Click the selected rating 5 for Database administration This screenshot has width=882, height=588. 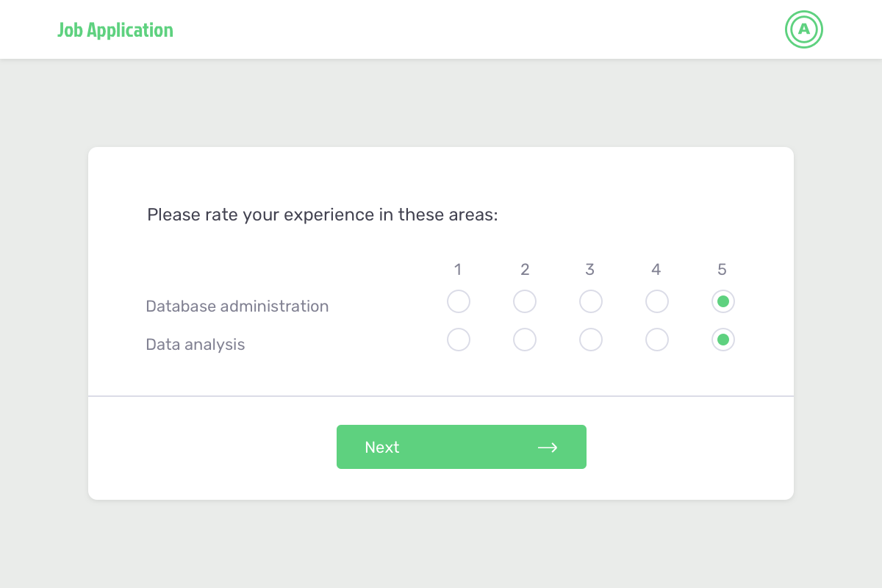[x=723, y=301]
